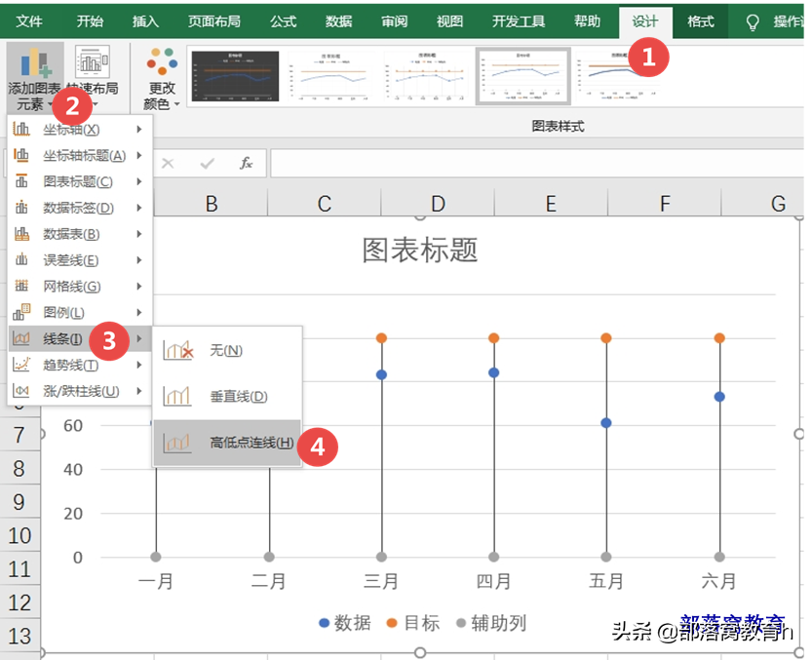Click the 坐标轴(X) menu icon
Screen dimensions: 812x660
click(x=21, y=129)
